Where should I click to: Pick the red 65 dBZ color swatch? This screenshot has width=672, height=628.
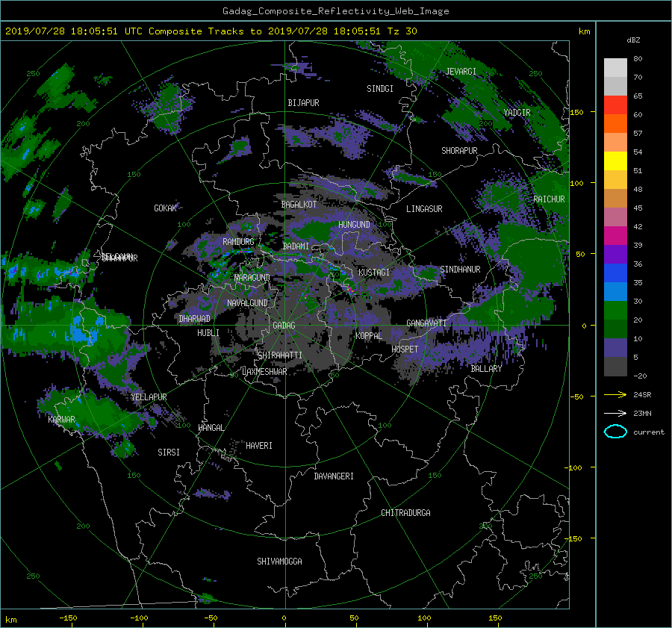click(x=615, y=105)
